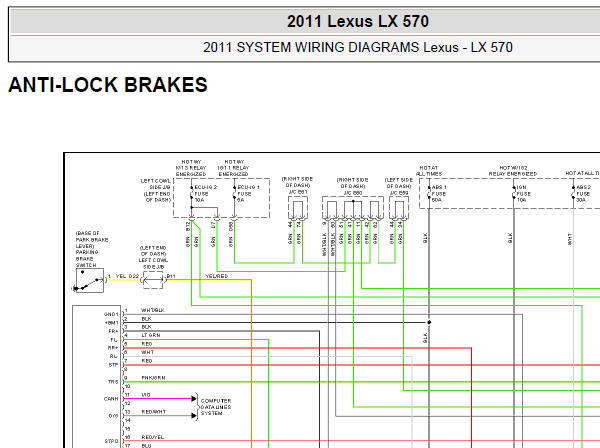The width and height of the screenshot is (600, 448).
Task: Click the 'STP' terminal label
Action: pos(114,365)
